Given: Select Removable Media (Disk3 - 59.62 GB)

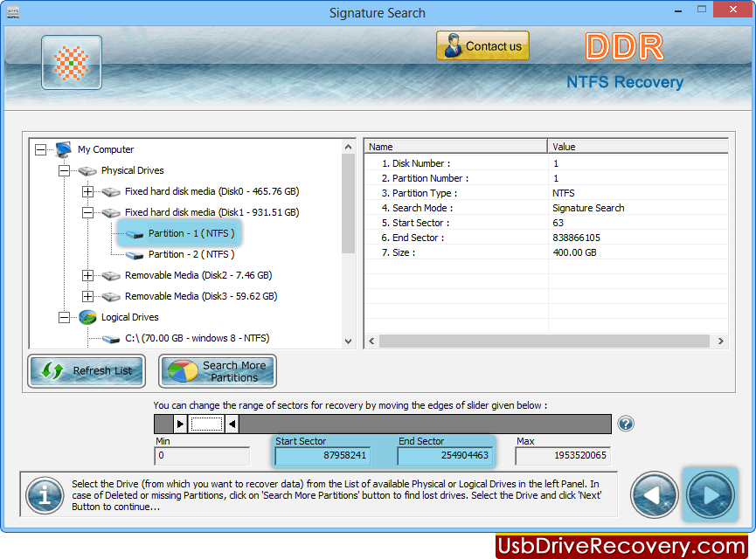Looking at the screenshot, I should pyautogui.click(x=201, y=296).
